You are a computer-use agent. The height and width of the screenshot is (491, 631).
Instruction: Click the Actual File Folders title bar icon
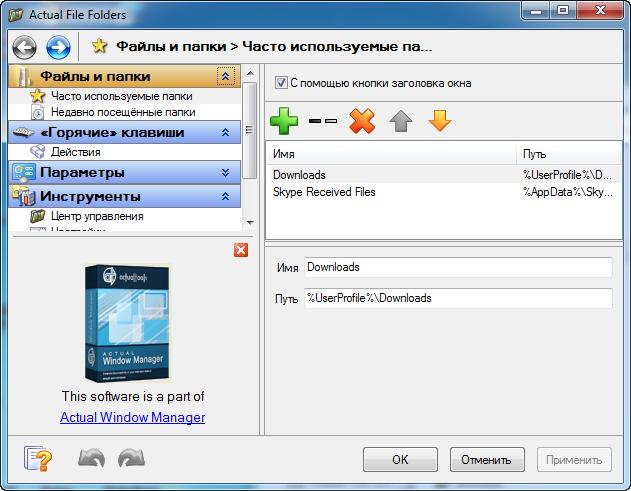tap(16, 15)
